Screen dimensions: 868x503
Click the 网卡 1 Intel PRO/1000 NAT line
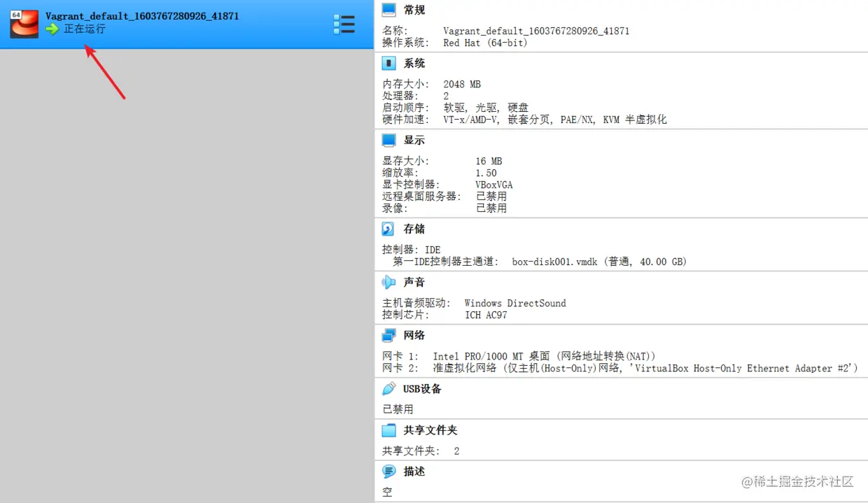pyautogui.click(x=519, y=356)
